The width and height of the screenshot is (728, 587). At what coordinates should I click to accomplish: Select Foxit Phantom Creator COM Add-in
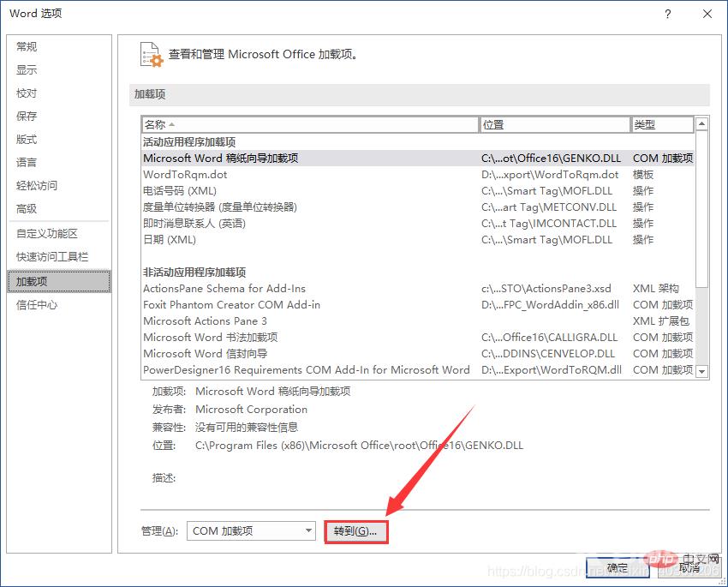pyautogui.click(x=231, y=305)
